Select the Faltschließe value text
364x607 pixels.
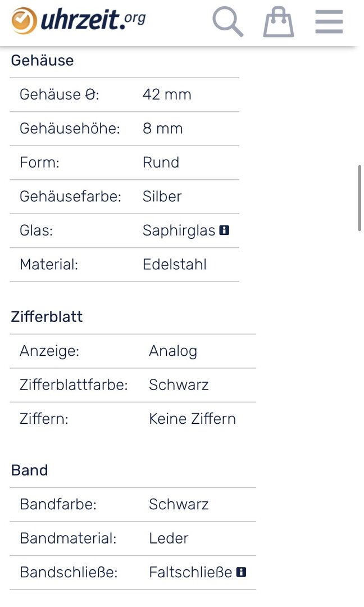pyautogui.click(x=190, y=572)
